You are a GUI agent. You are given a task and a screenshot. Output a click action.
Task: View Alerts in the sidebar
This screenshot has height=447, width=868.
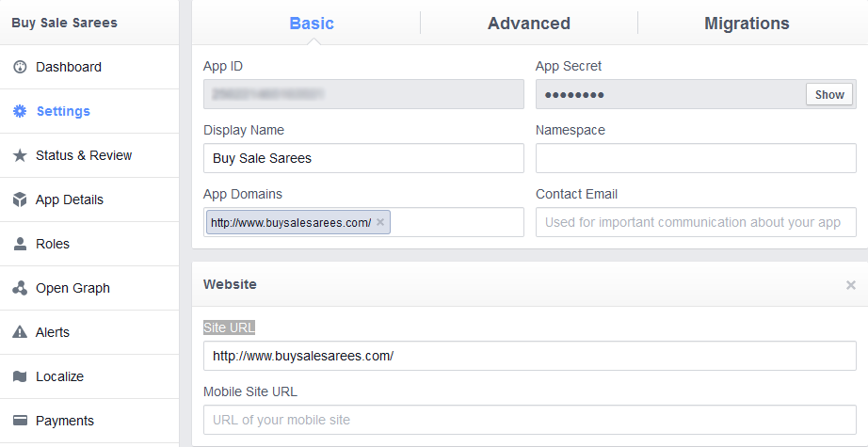coord(89,332)
